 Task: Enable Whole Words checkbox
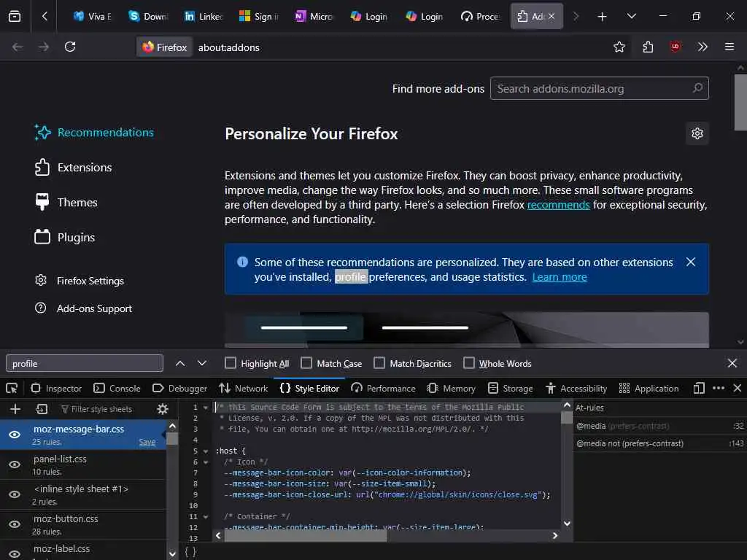point(469,363)
